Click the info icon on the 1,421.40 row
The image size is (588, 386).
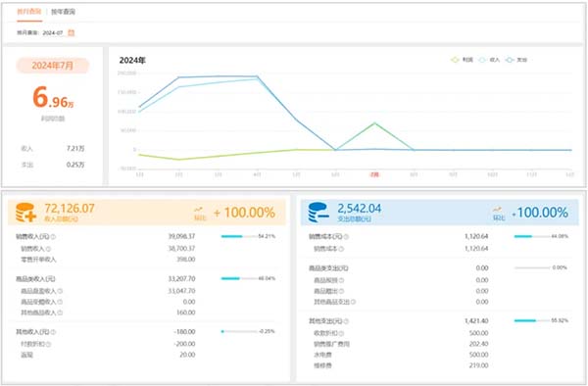pos(346,321)
